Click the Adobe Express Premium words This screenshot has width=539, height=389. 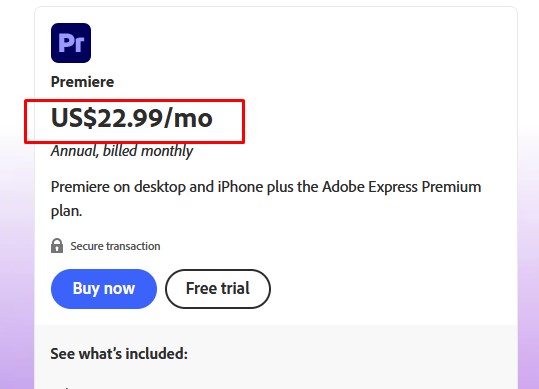(402, 187)
